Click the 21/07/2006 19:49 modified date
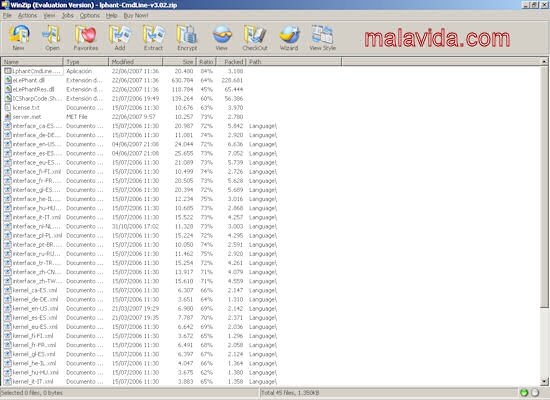Image resolution: width=550 pixels, height=400 pixels. (x=135, y=98)
